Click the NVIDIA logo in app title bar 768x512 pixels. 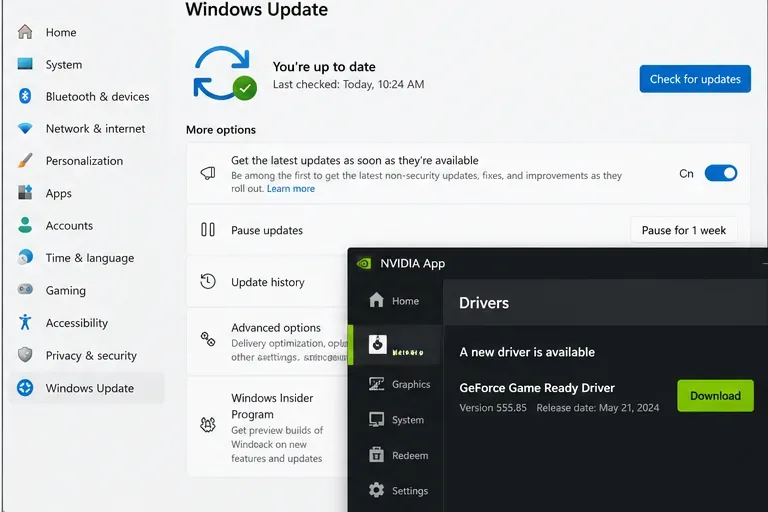click(364, 264)
